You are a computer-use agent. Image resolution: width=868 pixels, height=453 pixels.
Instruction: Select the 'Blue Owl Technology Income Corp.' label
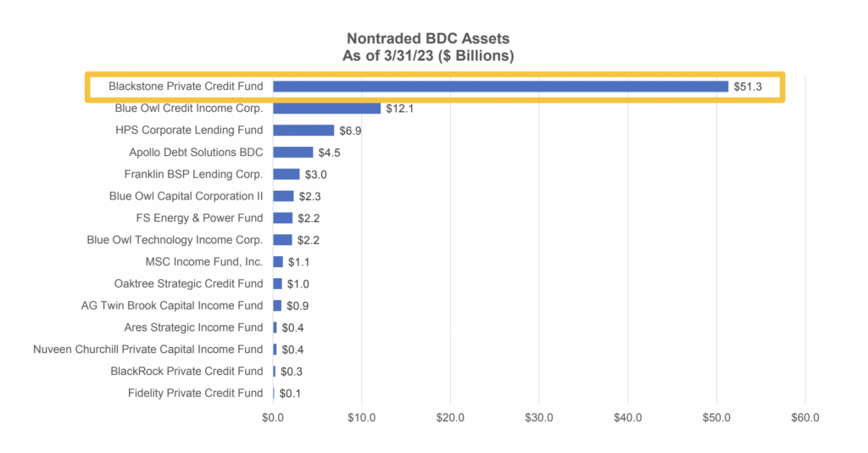(x=175, y=240)
